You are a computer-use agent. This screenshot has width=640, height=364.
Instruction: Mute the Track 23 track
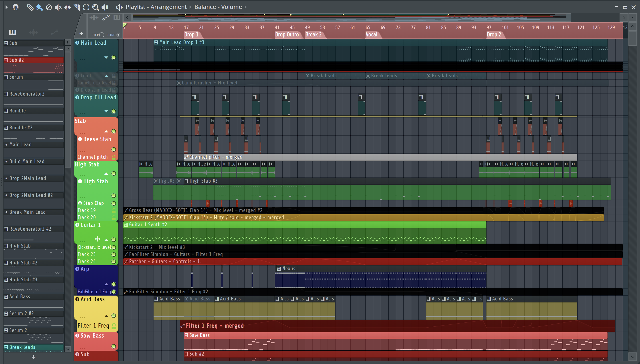pyautogui.click(x=114, y=254)
